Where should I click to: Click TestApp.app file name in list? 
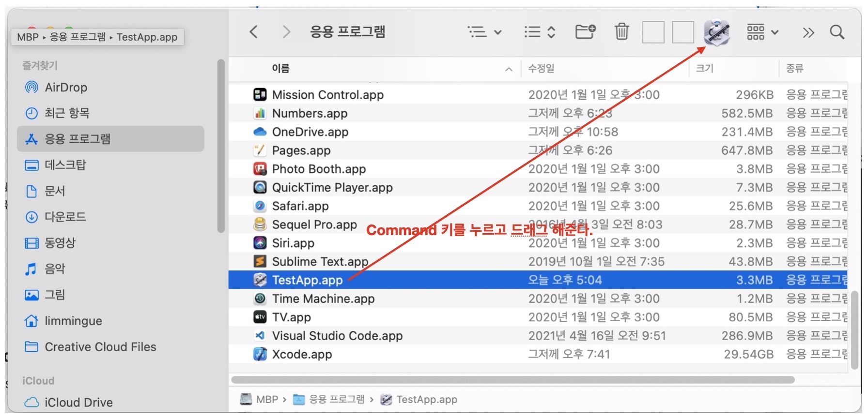[307, 280]
